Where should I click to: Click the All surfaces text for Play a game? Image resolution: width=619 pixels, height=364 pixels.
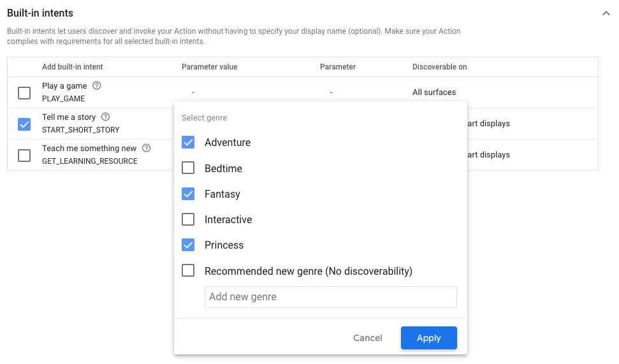click(434, 92)
